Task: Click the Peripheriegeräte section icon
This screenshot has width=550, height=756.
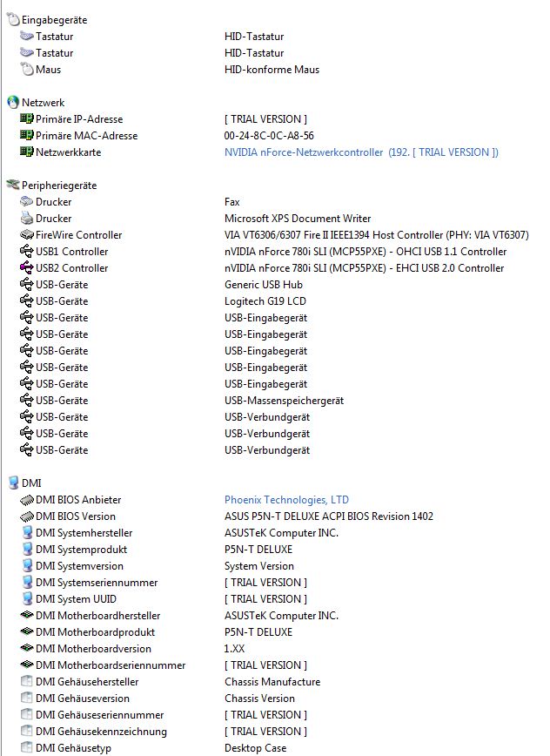Action: pyautogui.click(x=13, y=186)
